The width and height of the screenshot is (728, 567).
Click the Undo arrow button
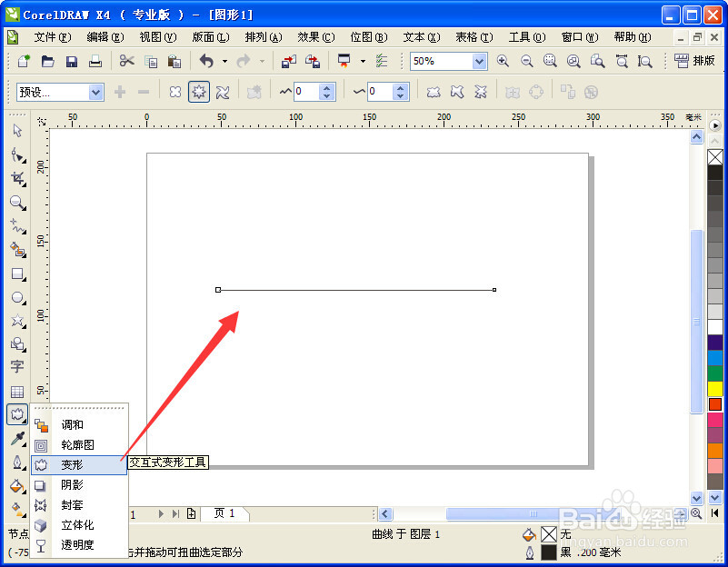click(x=206, y=61)
